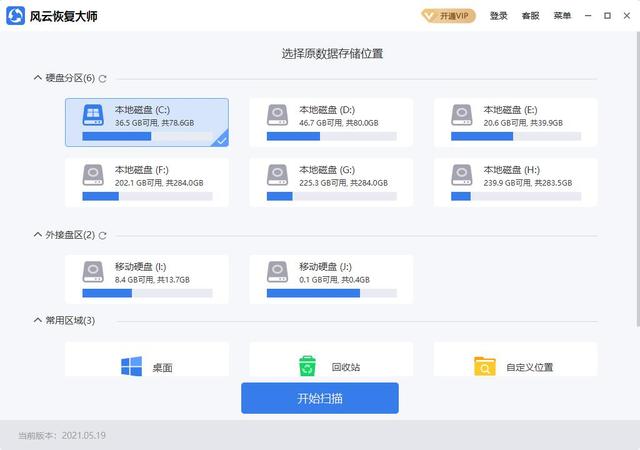Maximize the application window
Viewport: 640px width, 450px height.
click(607, 16)
